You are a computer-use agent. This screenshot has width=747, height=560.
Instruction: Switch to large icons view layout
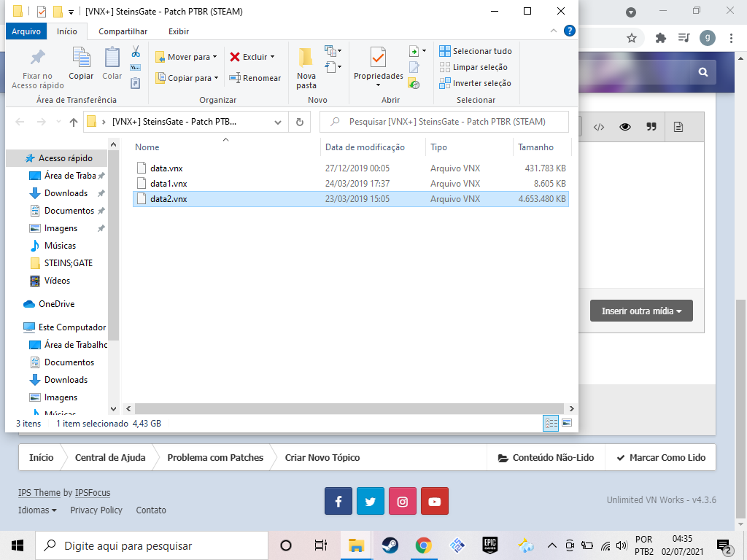(566, 423)
